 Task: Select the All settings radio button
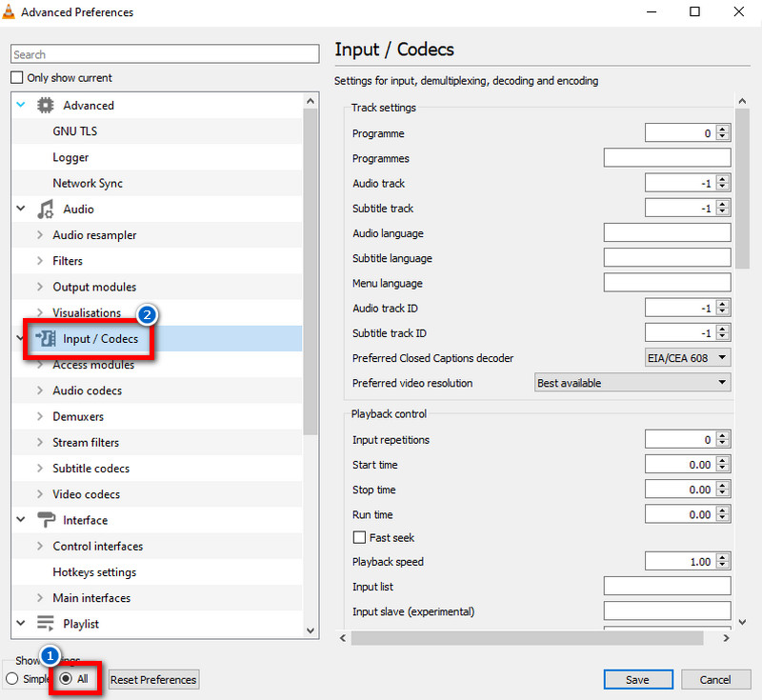pos(66,679)
